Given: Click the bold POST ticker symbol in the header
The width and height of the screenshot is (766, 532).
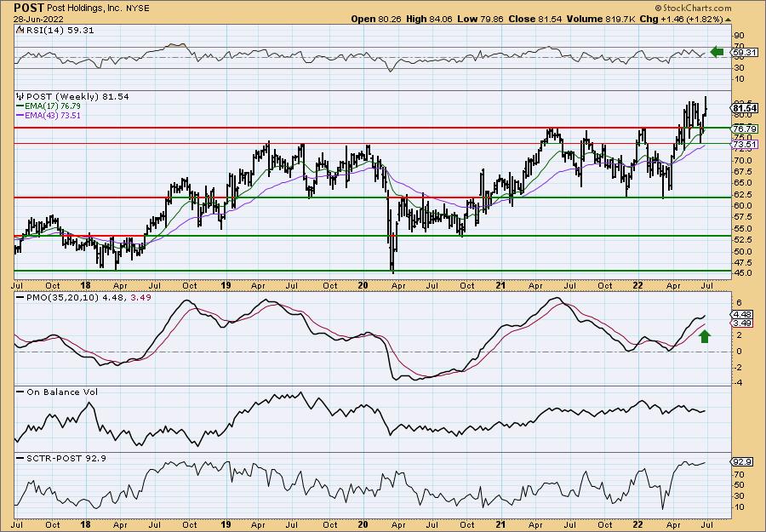Looking at the screenshot, I should [29, 8].
